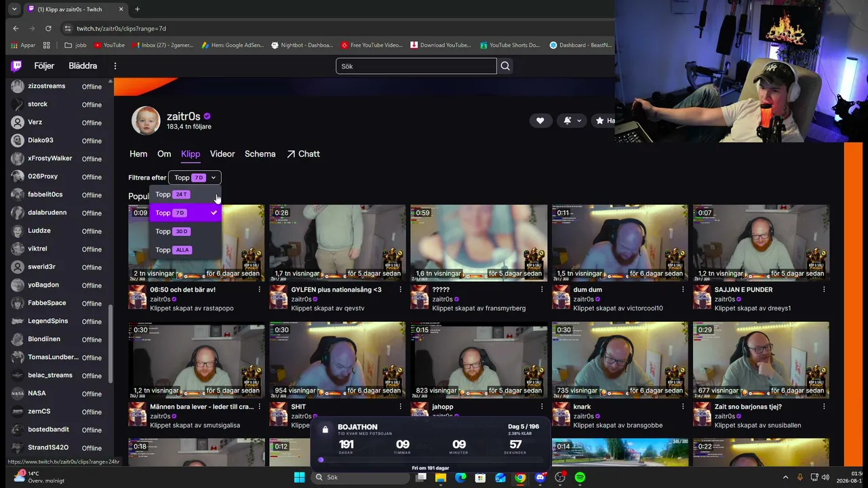
Task: Open the Klipp channel tab
Action: (x=191, y=154)
